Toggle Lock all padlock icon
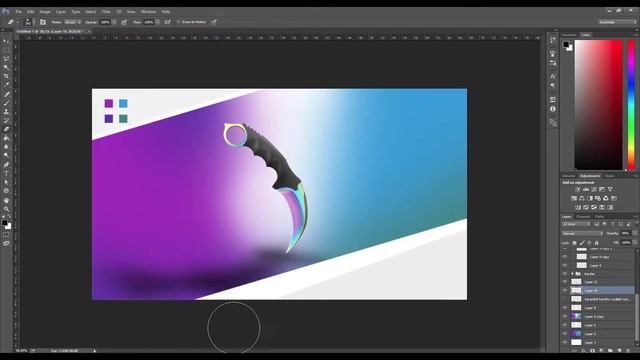Viewport: 640px width, 360px height. 597,243
